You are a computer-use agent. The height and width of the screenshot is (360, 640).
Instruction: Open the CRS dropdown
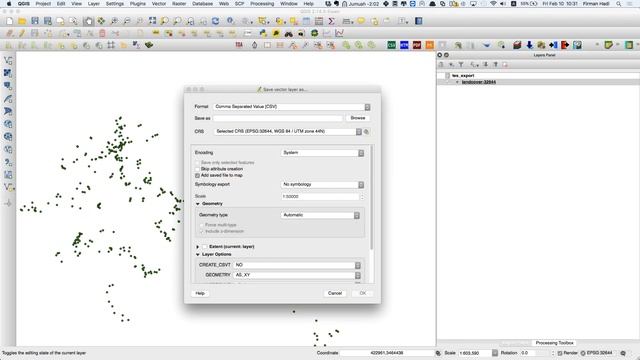(288, 131)
